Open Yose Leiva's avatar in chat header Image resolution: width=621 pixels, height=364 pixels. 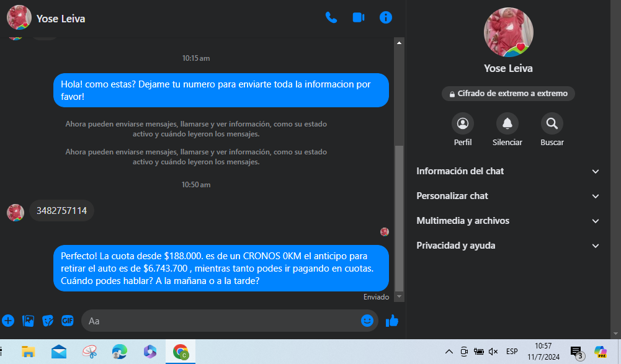pos(19,17)
